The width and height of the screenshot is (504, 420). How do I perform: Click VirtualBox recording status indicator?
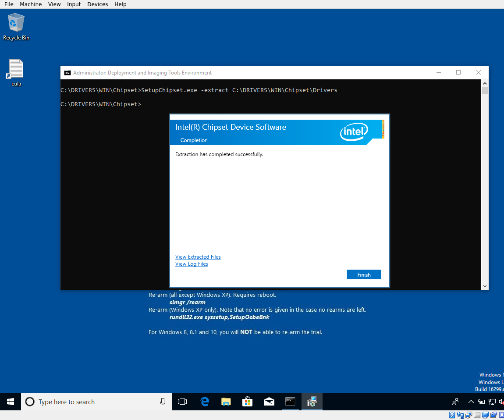pyautogui.click(x=494, y=415)
